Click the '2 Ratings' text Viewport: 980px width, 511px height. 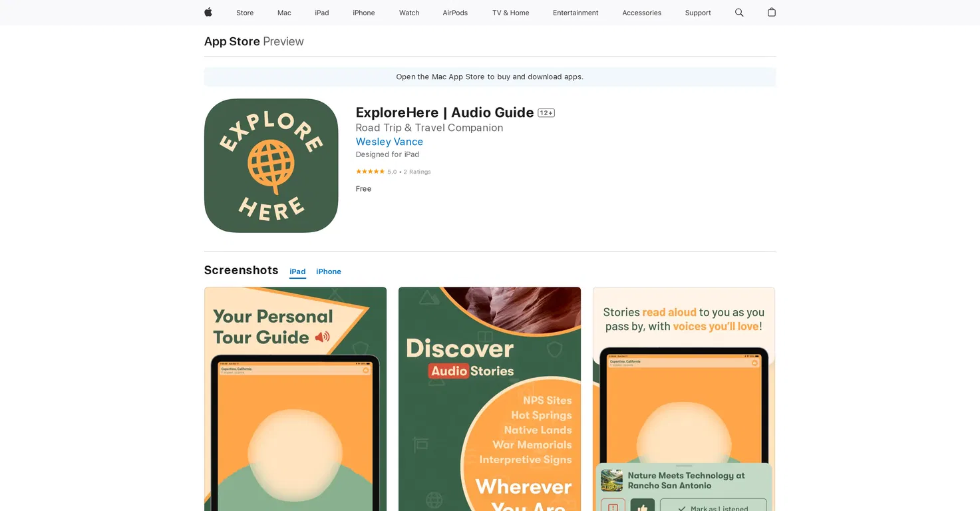(417, 172)
